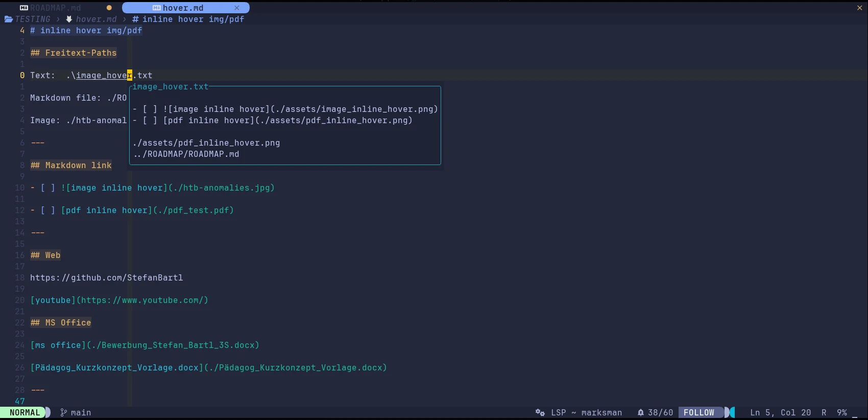868x420 pixels.
Task: Toggle checkbox for pdf inline hover pdf_test.pdf
Action: coord(48,210)
